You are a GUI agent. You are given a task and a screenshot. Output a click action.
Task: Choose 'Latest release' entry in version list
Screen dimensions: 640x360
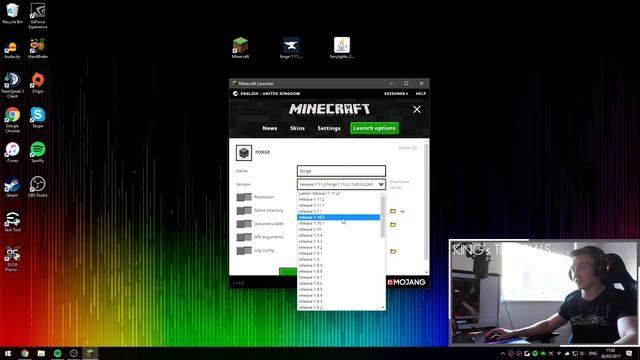tap(339, 193)
